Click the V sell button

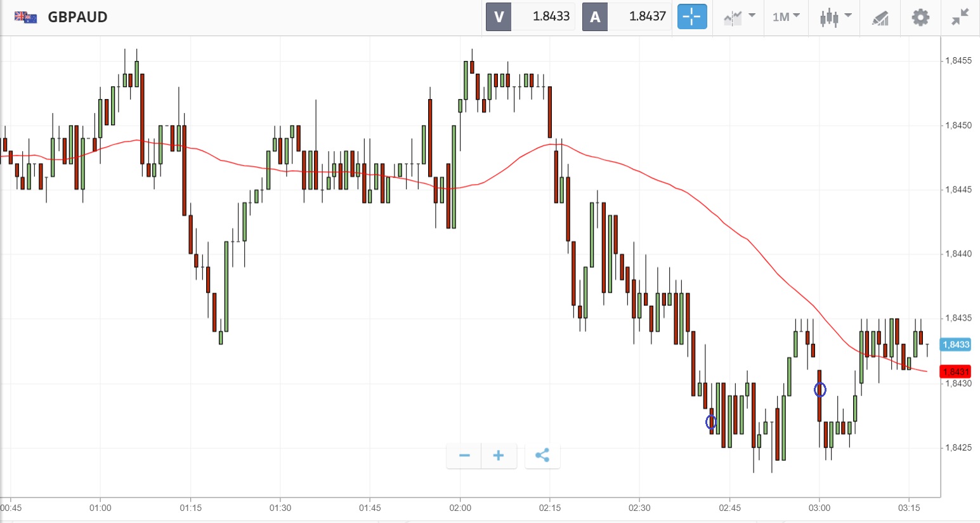(499, 17)
